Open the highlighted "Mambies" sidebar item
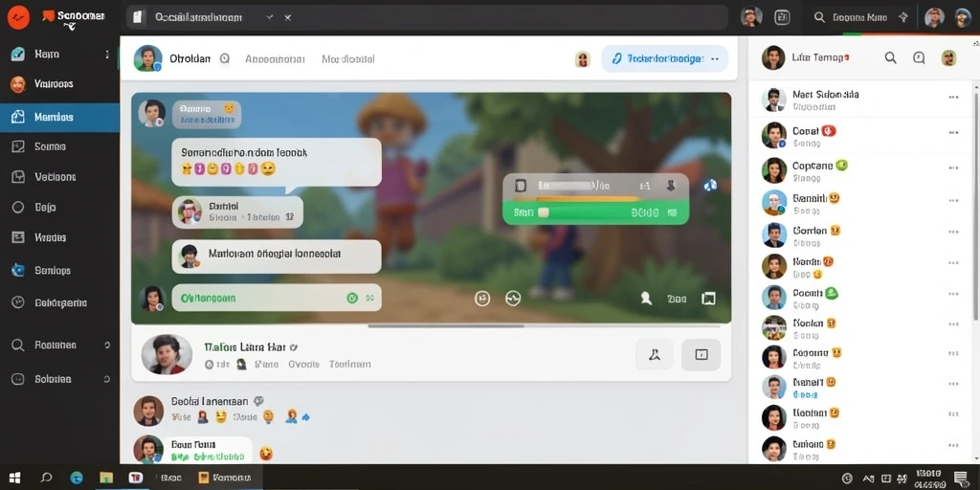The image size is (980, 490). click(x=59, y=117)
